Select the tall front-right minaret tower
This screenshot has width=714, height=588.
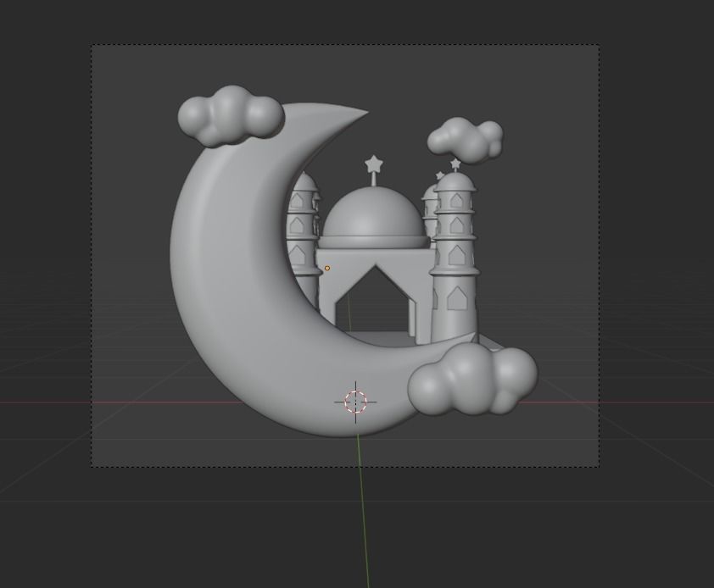[x=455, y=255]
